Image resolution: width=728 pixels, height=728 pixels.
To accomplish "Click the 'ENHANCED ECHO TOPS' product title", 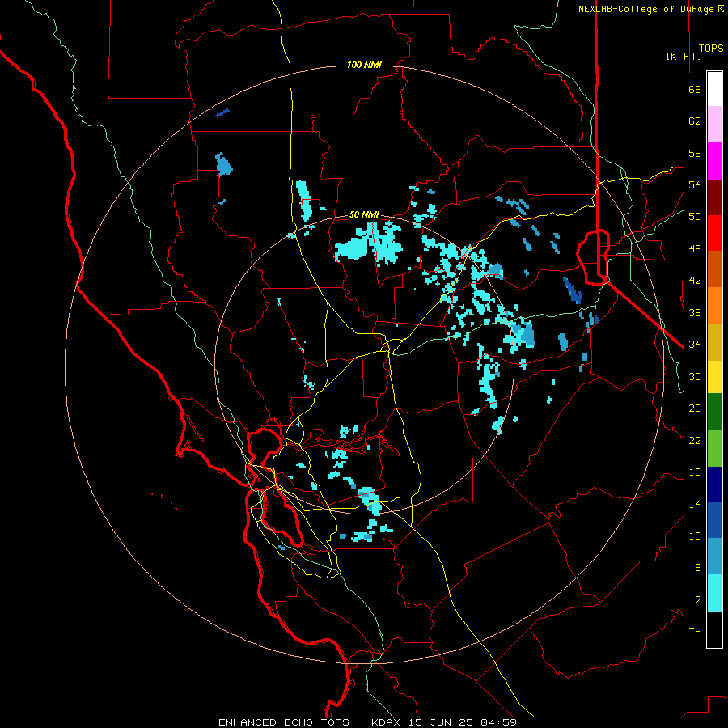I will pos(284,722).
